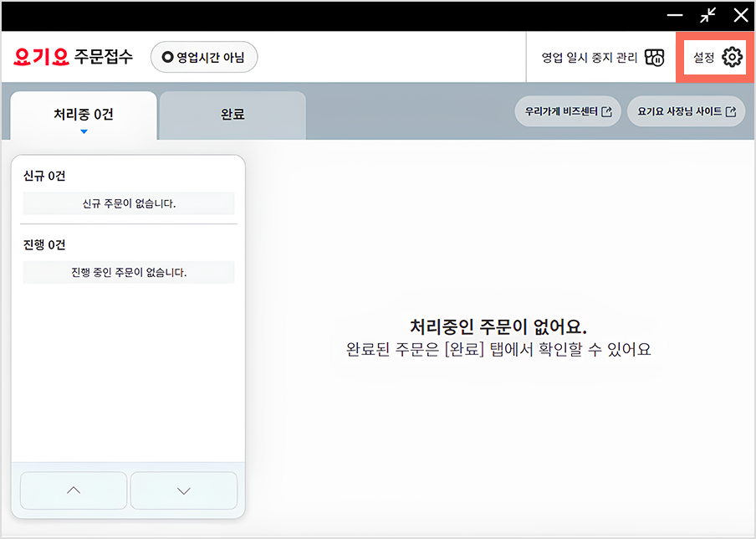756x539 pixels.
Task: Click external-link icon on 요기요 사장님 사이트
Action: click(x=731, y=111)
